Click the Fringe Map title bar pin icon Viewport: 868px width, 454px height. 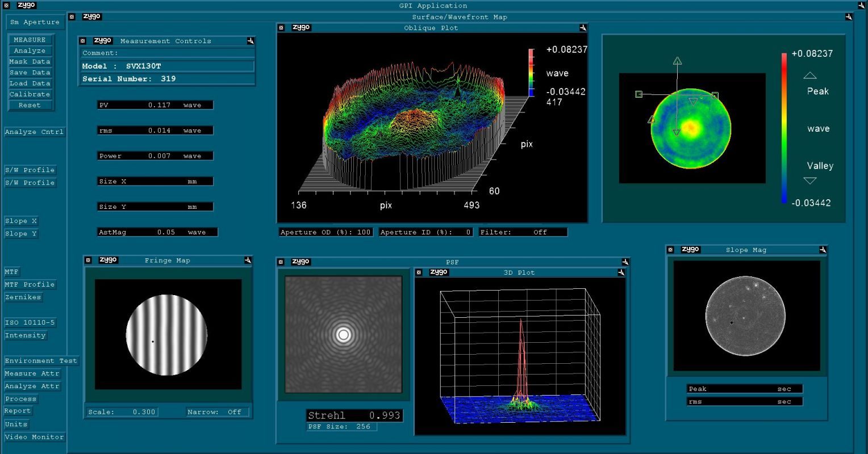tap(248, 260)
